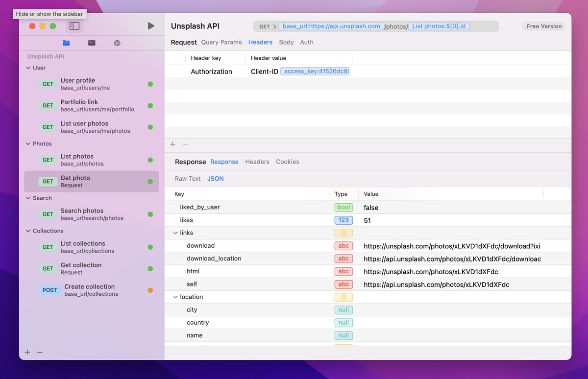Click the green status dot for List collections
The width and height of the screenshot is (588, 379).
pyautogui.click(x=150, y=247)
